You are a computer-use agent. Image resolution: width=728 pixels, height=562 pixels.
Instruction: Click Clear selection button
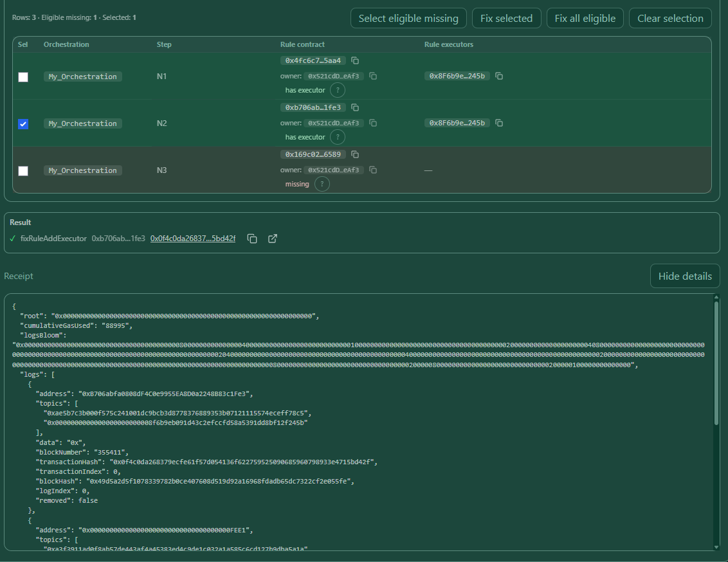coord(670,18)
